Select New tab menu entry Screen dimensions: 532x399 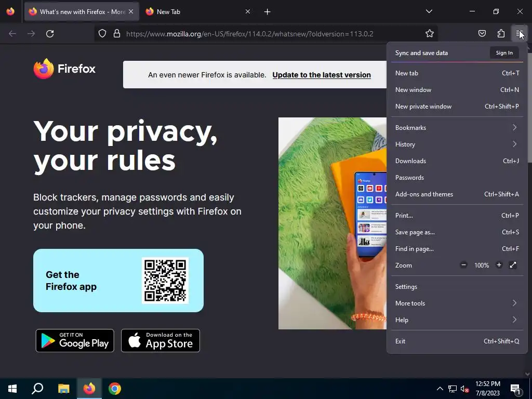coord(457,73)
